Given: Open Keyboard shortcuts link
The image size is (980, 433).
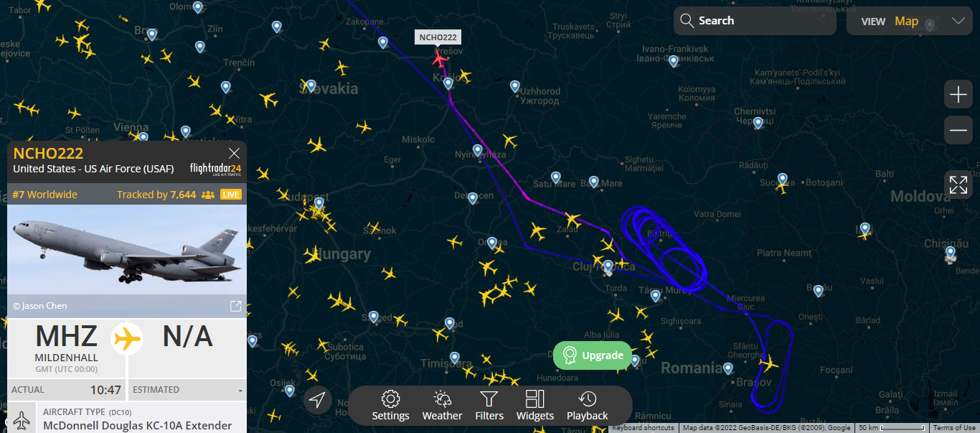Looking at the screenshot, I should 643,428.
